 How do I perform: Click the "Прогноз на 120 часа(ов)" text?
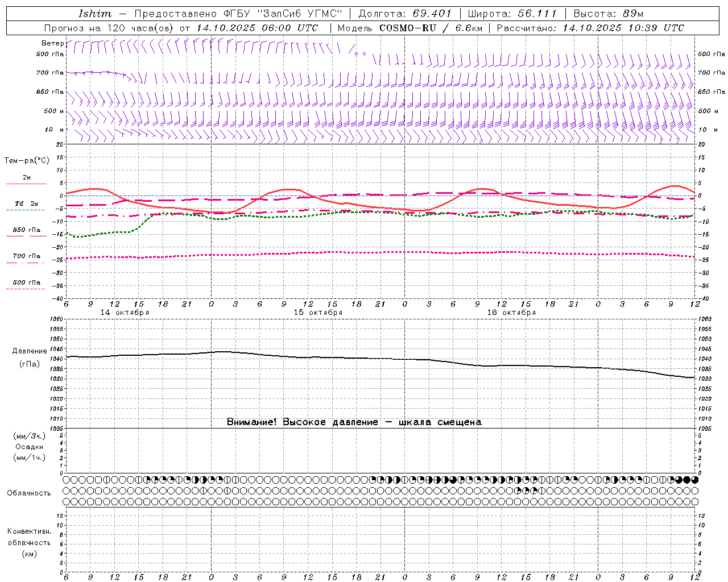click(x=110, y=28)
